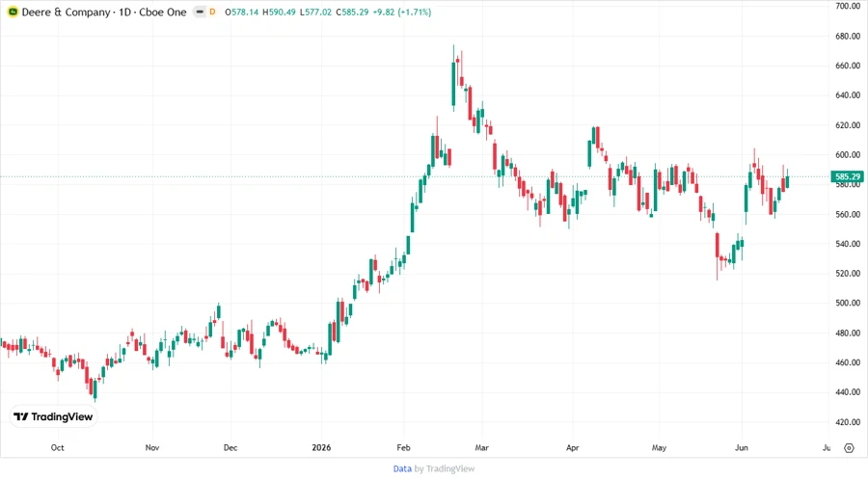Click the Dec label on time axis

pos(231,447)
